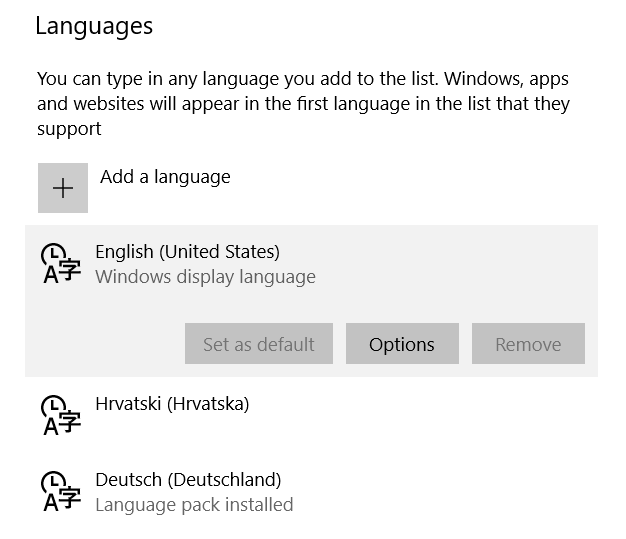
Task: Choose the Deutsch (Deutschland) language entry
Action: 188,480
